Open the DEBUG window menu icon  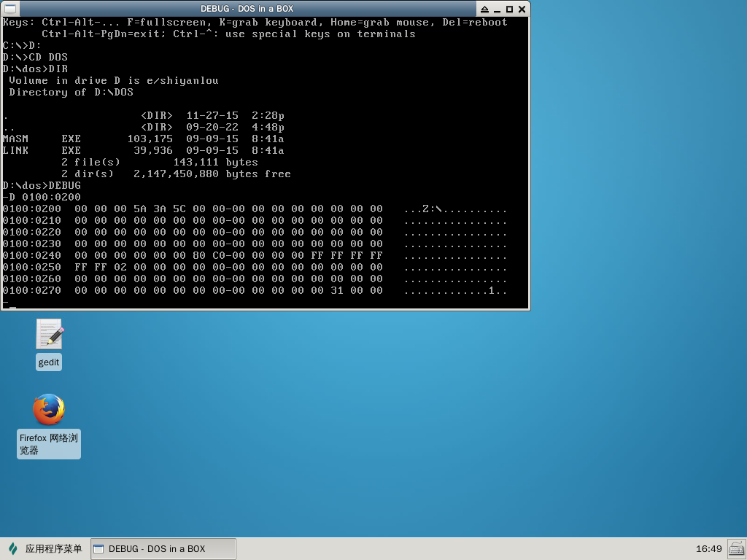point(10,9)
